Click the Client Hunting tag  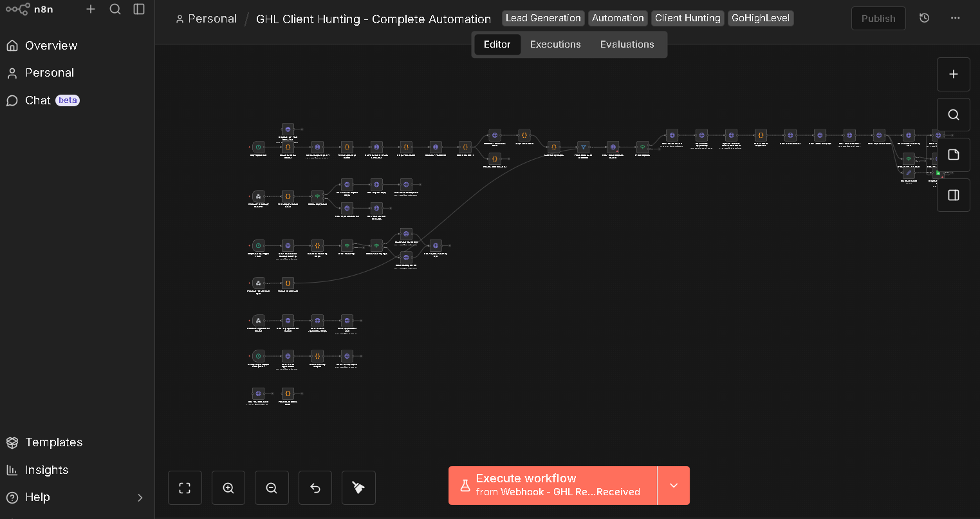(688, 18)
